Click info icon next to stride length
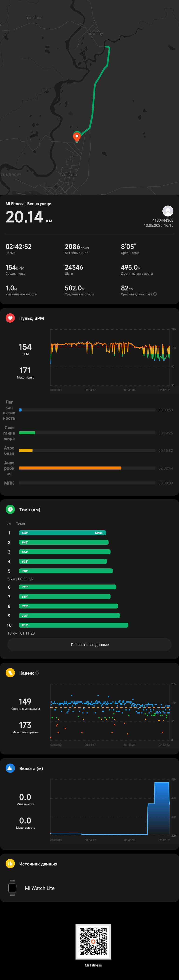This screenshot has width=179, height=980. tap(155, 294)
